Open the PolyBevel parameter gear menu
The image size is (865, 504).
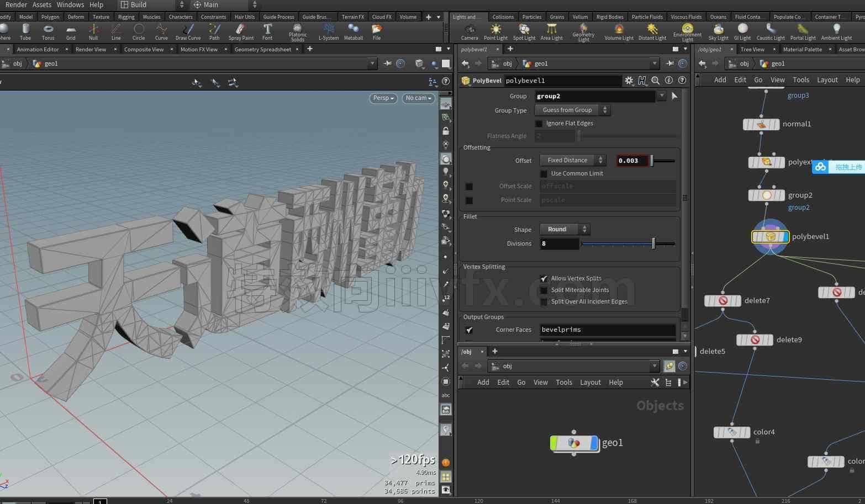(x=629, y=81)
